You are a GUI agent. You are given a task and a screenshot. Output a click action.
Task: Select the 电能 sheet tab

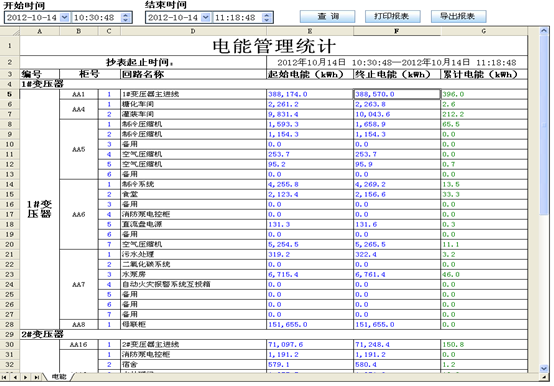[59, 377]
